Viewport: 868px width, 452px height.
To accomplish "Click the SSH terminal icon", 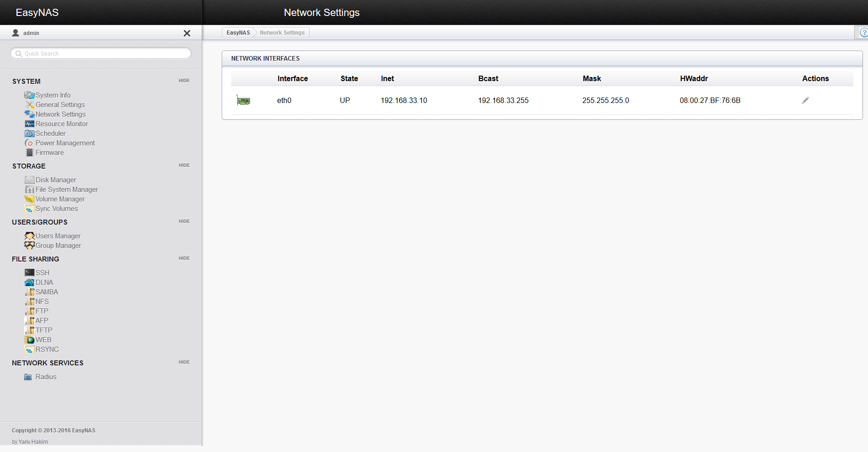I will (30, 273).
